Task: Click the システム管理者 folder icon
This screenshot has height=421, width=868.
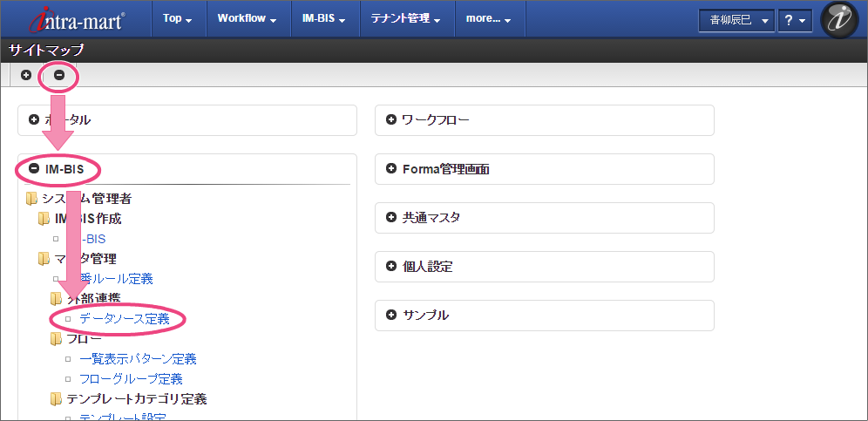Action: (32, 199)
